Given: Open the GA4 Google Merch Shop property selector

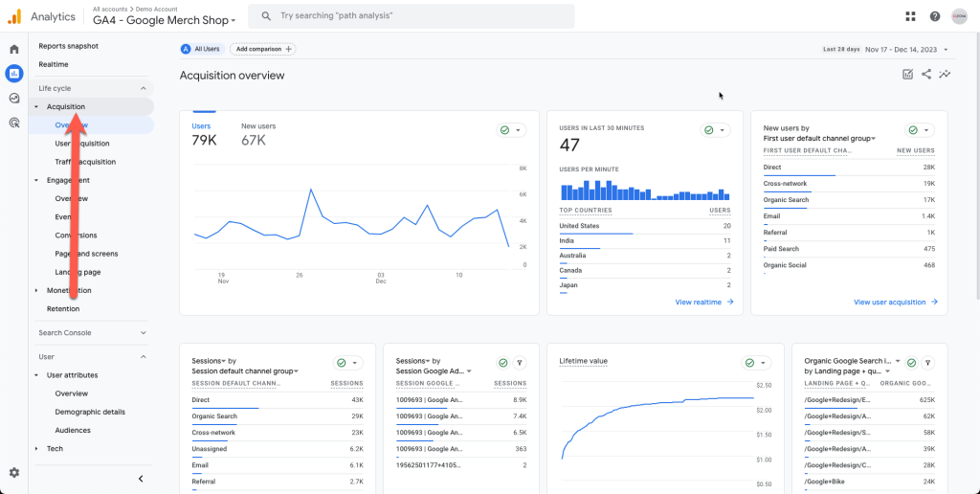Looking at the screenshot, I should click(165, 20).
